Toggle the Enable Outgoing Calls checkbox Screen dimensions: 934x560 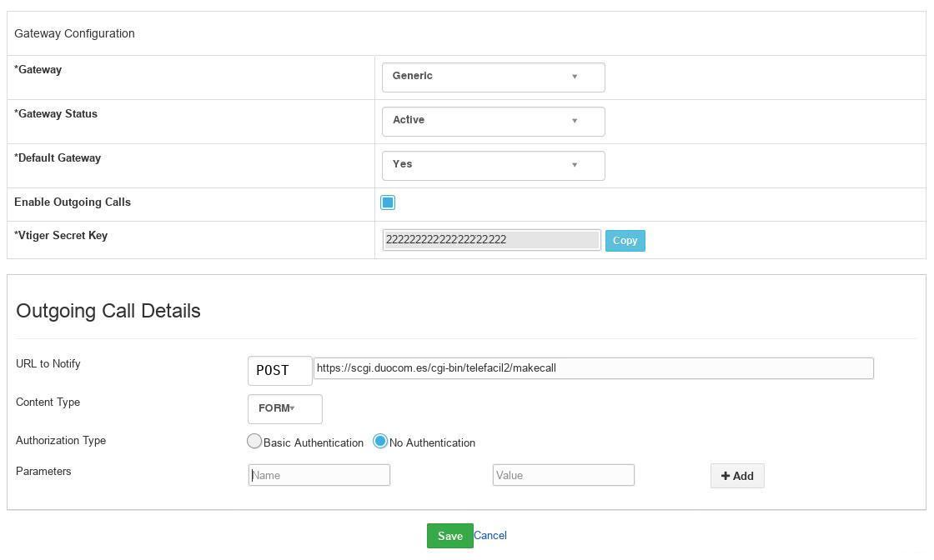point(388,202)
